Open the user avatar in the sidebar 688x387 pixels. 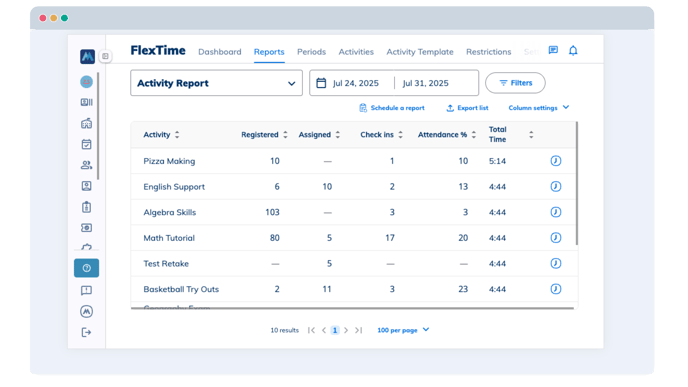pyautogui.click(x=86, y=82)
